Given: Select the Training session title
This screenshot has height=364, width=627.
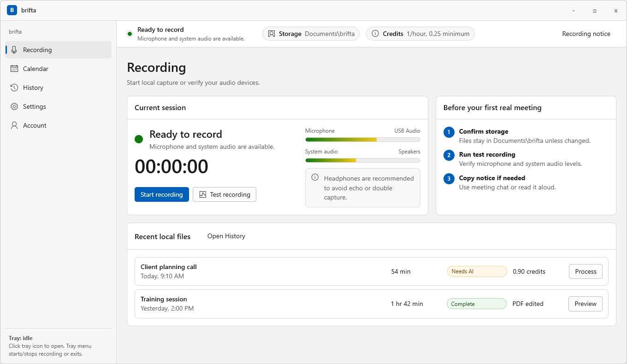Looking at the screenshot, I should click(164, 299).
